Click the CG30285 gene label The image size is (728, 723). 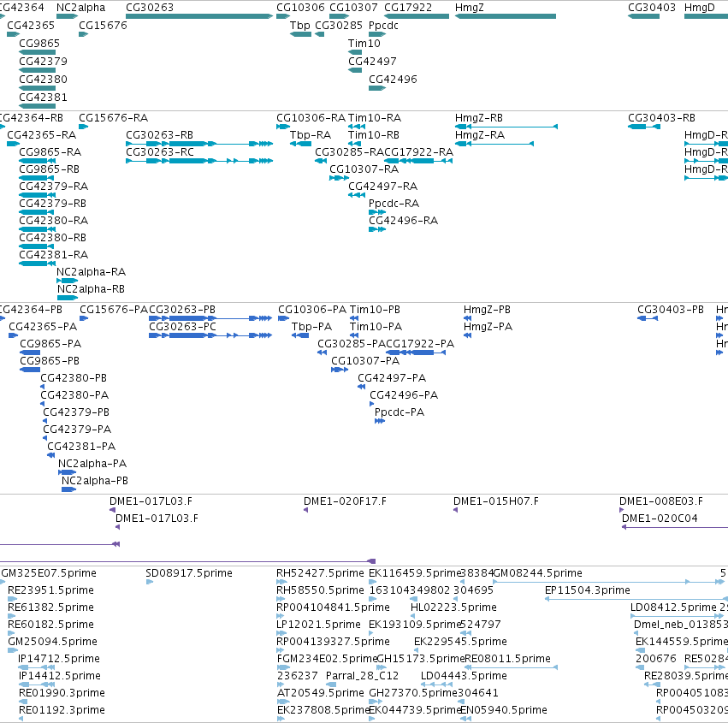(x=339, y=25)
